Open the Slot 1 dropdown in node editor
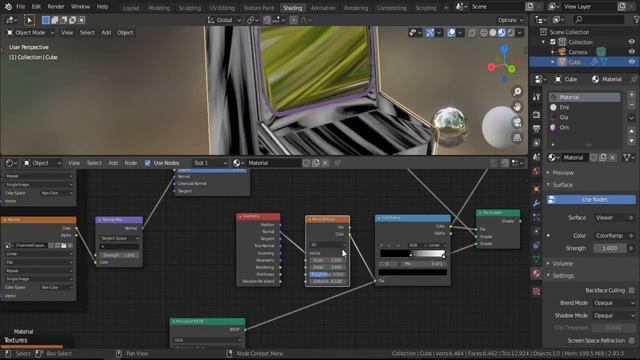The image size is (640, 360). click(x=209, y=163)
